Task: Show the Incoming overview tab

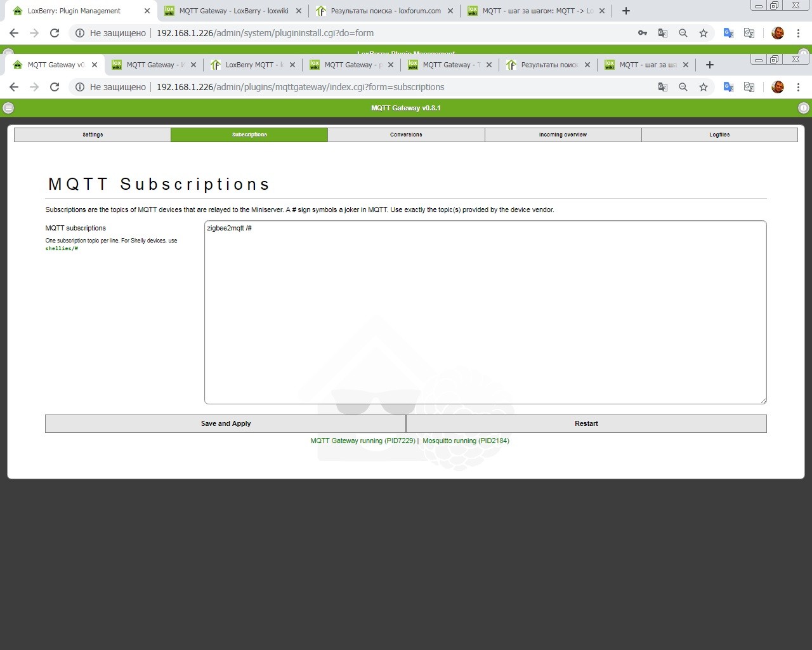Action: [563, 135]
